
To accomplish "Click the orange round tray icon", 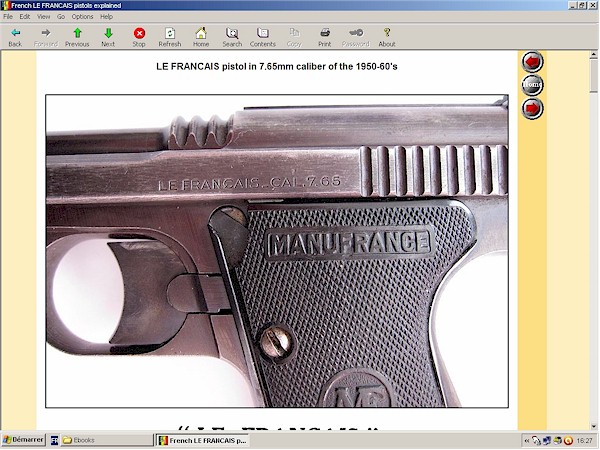I will pyautogui.click(x=569, y=440).
